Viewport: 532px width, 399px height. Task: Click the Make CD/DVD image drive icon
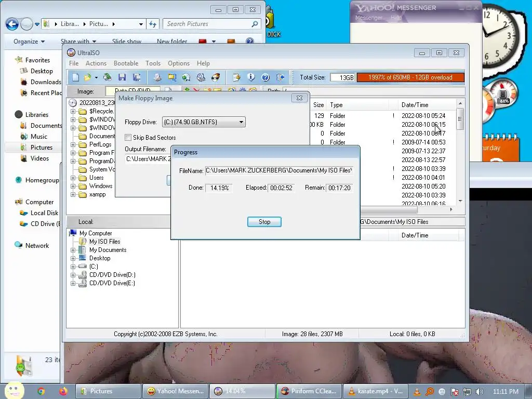(x=157, y=77)
